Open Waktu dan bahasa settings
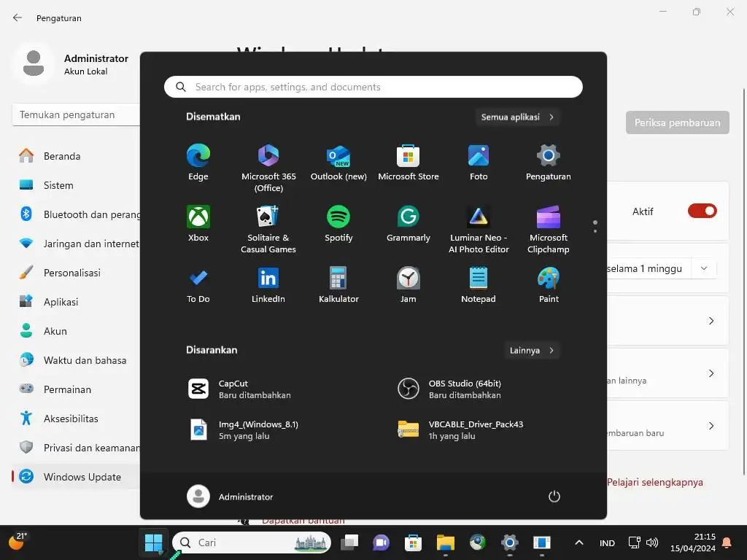747x560 pixels. point(76,360)
